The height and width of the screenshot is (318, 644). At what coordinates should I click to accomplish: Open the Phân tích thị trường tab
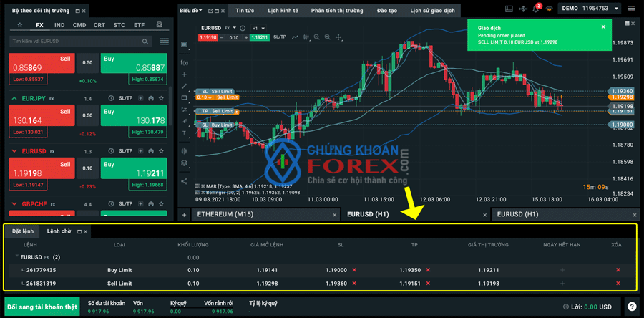click(337, 11)
